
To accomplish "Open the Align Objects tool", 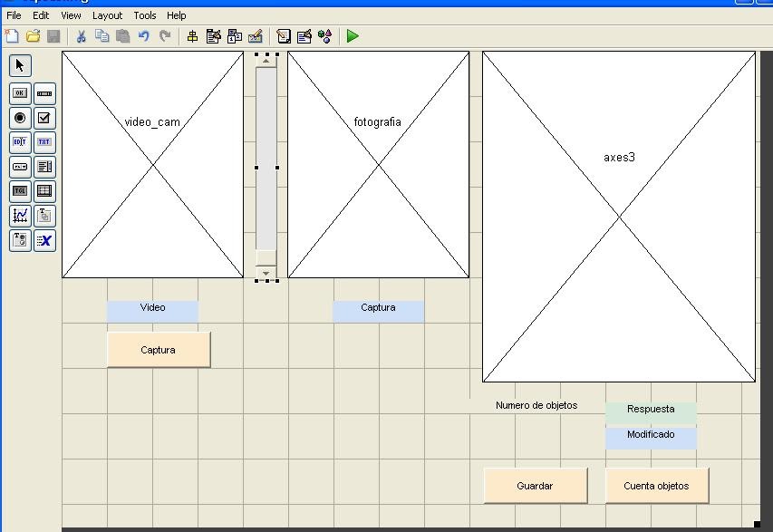I will 193,36.
